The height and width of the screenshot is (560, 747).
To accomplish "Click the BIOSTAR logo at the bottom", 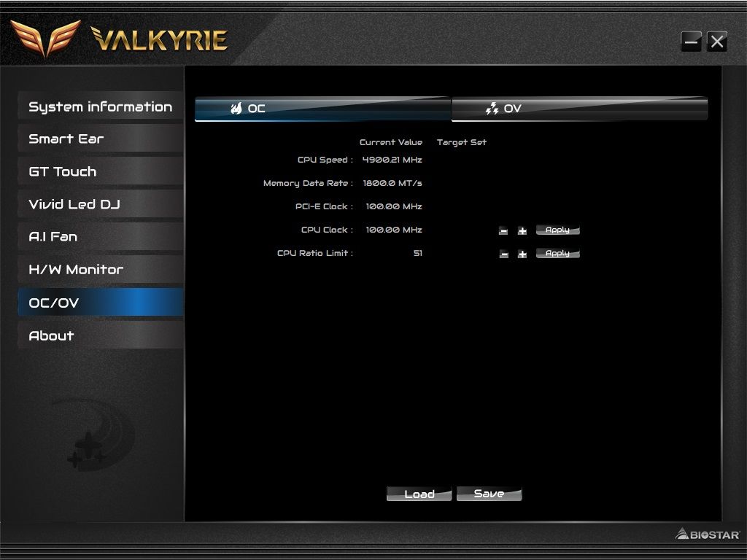I will tap(708, 534).
